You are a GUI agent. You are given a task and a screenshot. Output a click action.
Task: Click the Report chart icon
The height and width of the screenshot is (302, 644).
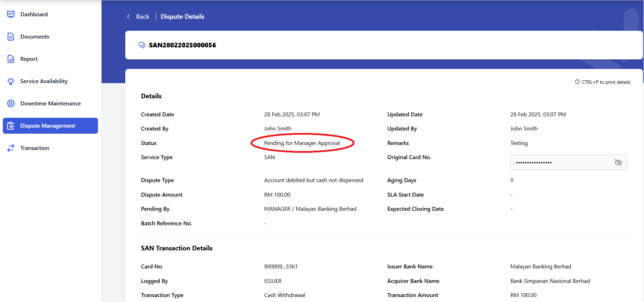(x=11, y=59)
